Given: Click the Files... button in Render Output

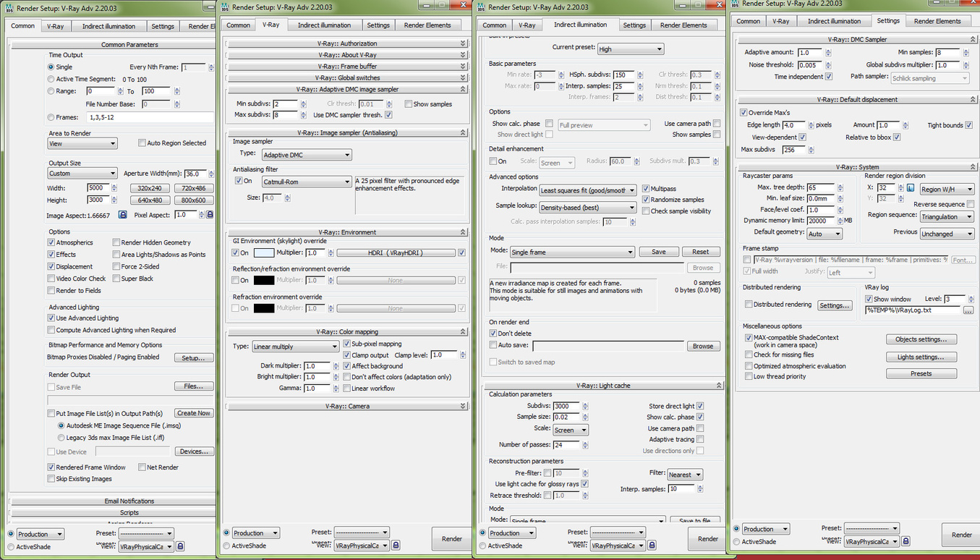Looking at the screenshot, I should (193, 386).
